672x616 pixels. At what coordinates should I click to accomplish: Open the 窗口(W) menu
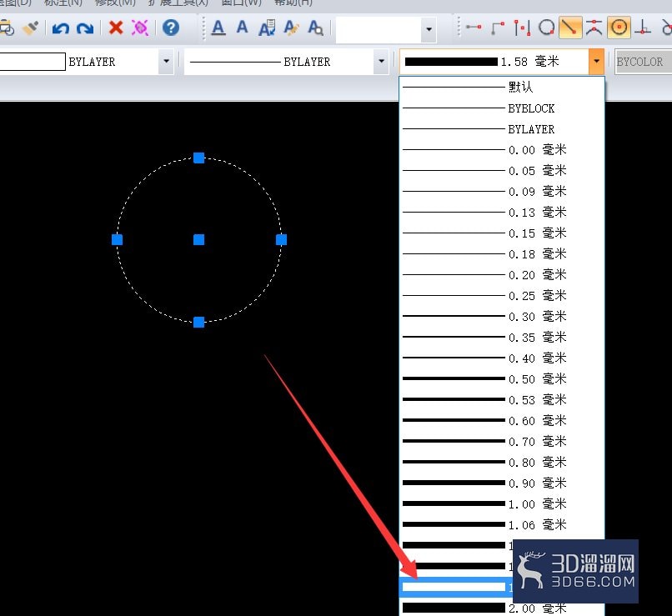tap(241, 3)
